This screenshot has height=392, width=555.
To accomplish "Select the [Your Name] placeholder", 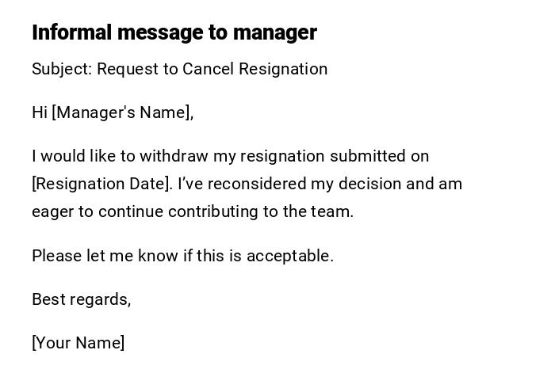I will pyautogui.click(x=78, y=343).
